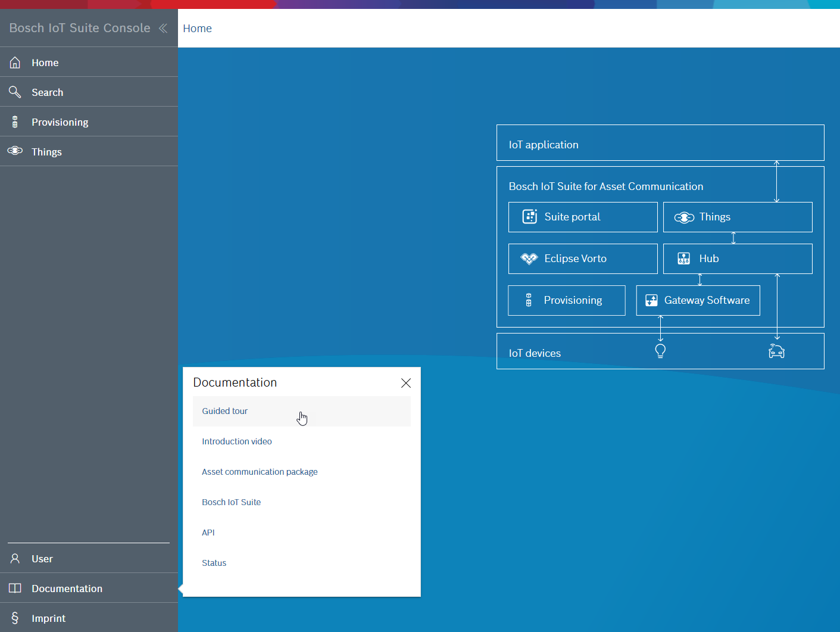840x632 pixels.
Task: Open Search in the sidebar menu
Action: tap(89, 92)
